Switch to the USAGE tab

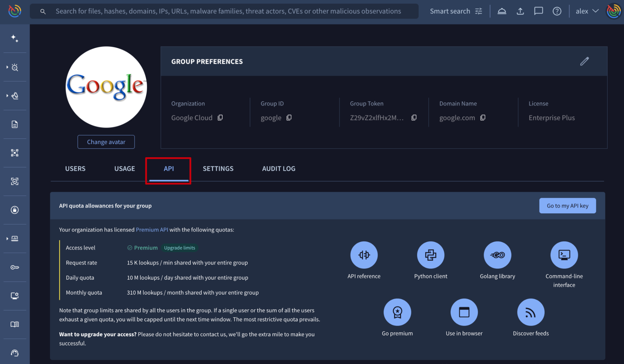tap(125, 168)
